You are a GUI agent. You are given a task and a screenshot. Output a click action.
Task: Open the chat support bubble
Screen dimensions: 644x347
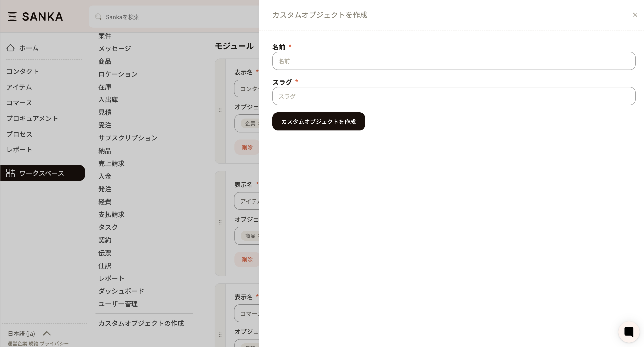[629, 332]
